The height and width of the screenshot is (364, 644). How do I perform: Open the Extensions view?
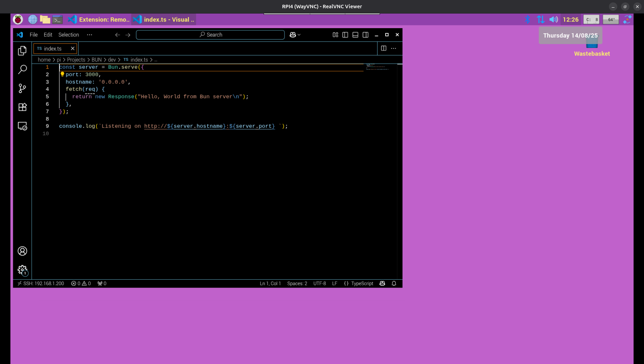[x=22, y=107]
